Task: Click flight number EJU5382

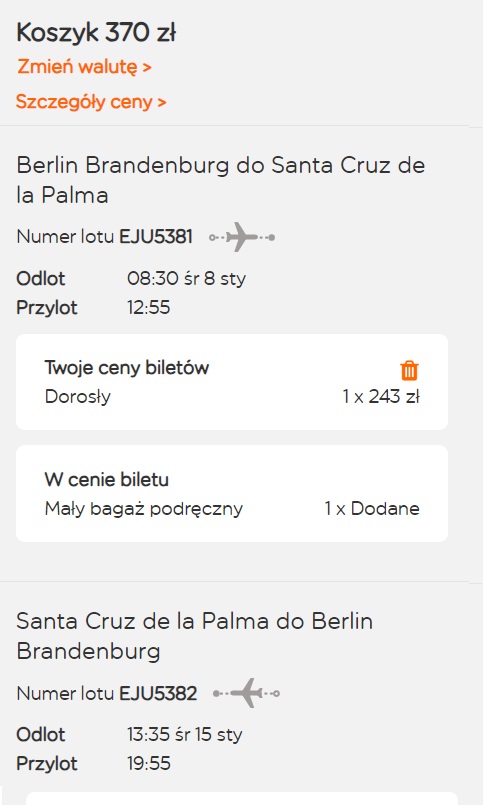Action: tap(158, 693)
